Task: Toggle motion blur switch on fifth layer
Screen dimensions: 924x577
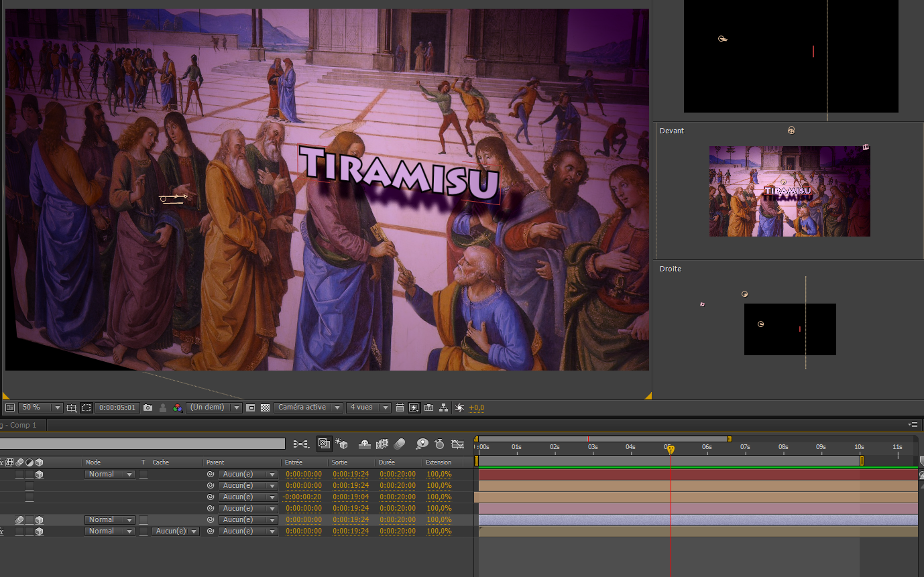Action: point(19,520)
